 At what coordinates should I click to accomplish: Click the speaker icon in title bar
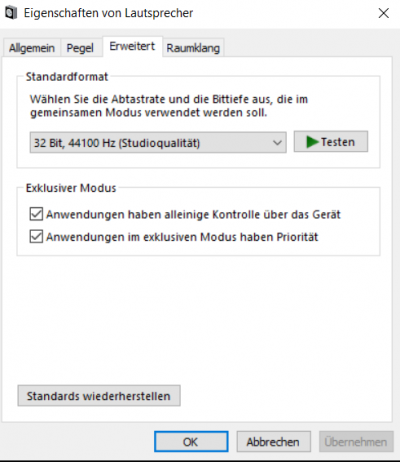[11, 13]
